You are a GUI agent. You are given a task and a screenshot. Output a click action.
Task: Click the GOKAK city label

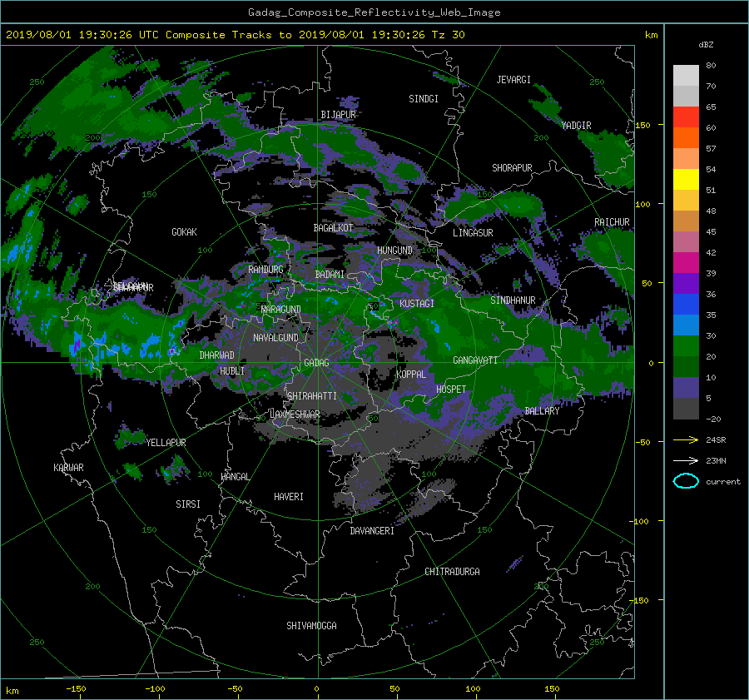click(184, 232)
